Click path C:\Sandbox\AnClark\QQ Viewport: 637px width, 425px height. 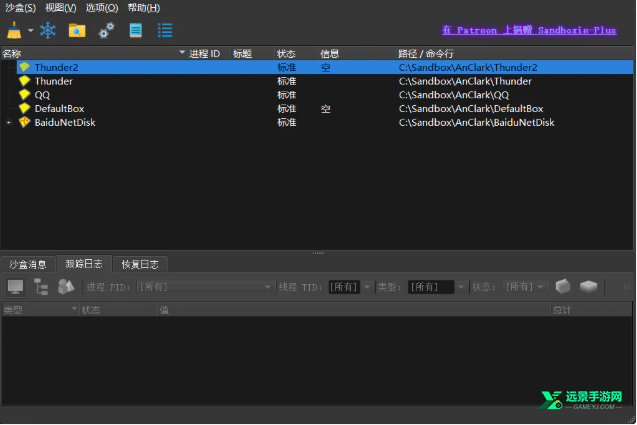453,95
